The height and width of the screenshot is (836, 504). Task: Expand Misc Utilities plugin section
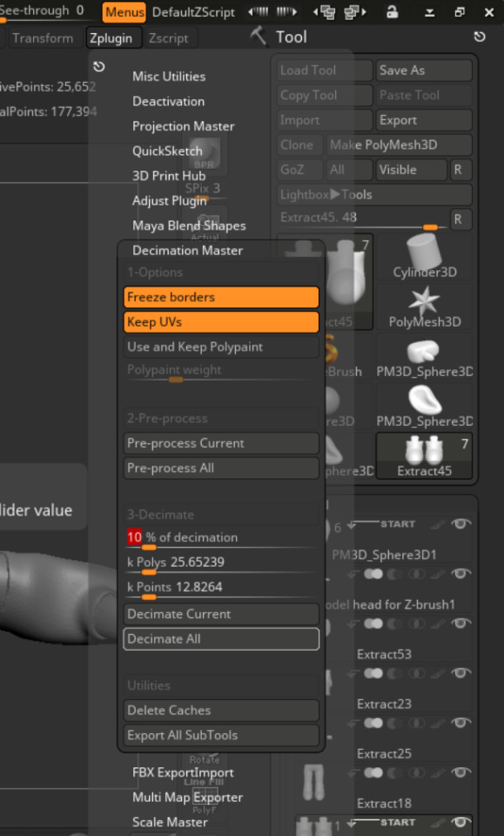coord(169,77)
